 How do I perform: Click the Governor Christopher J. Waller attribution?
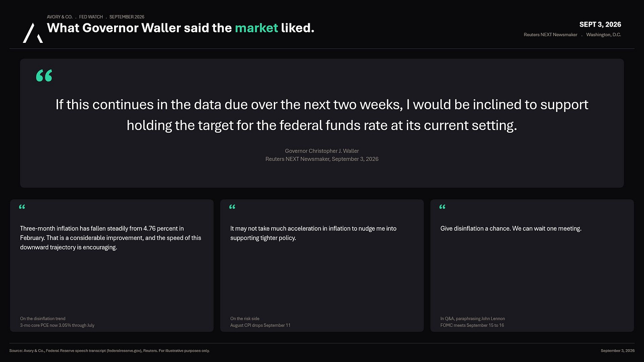[x=322, y=151]
